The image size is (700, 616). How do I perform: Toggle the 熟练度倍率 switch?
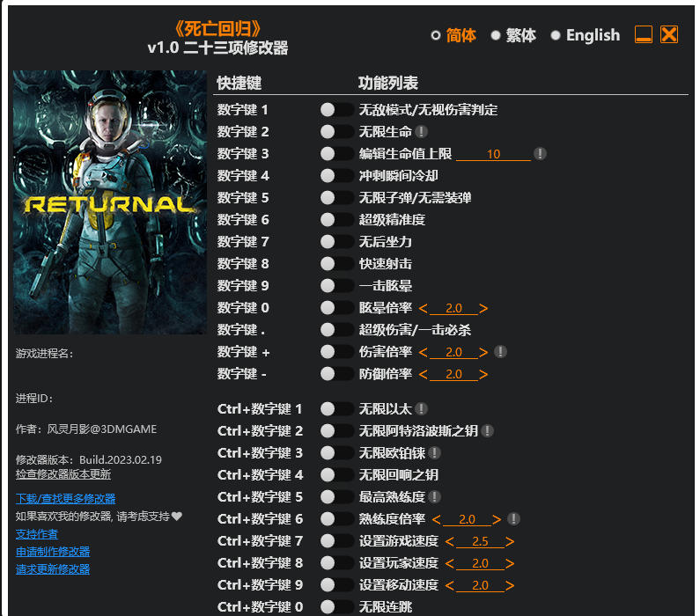pyautogui.click(x=336, y=519)
